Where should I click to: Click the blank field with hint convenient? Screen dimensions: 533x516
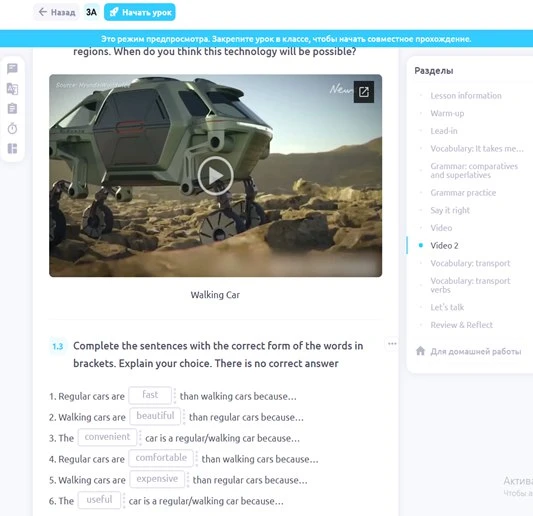pos(107,437)
